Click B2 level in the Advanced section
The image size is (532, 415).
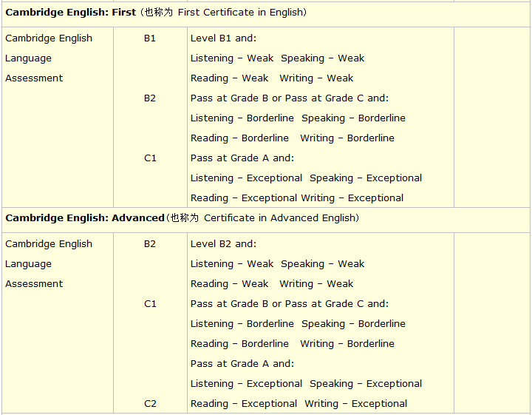point(150,243)
